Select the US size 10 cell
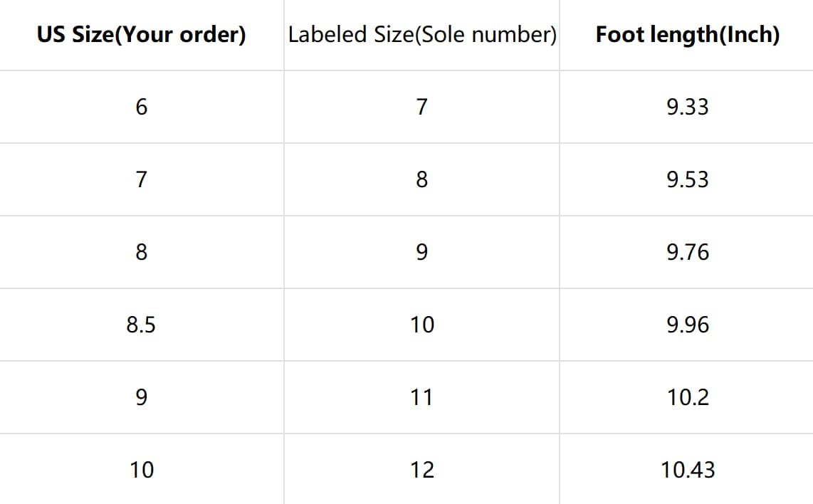The width and height of the screenshot is (813, 504). [x=141, y=470]
